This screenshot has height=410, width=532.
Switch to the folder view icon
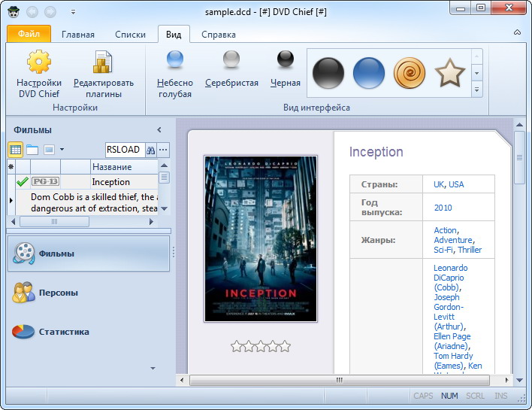[32, 150]
